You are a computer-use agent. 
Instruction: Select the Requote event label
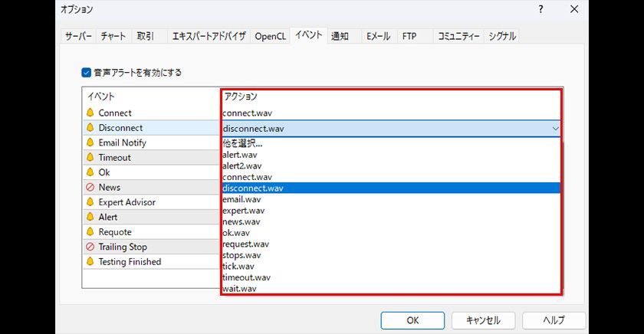pyautogui.click(x=115, y=232)
